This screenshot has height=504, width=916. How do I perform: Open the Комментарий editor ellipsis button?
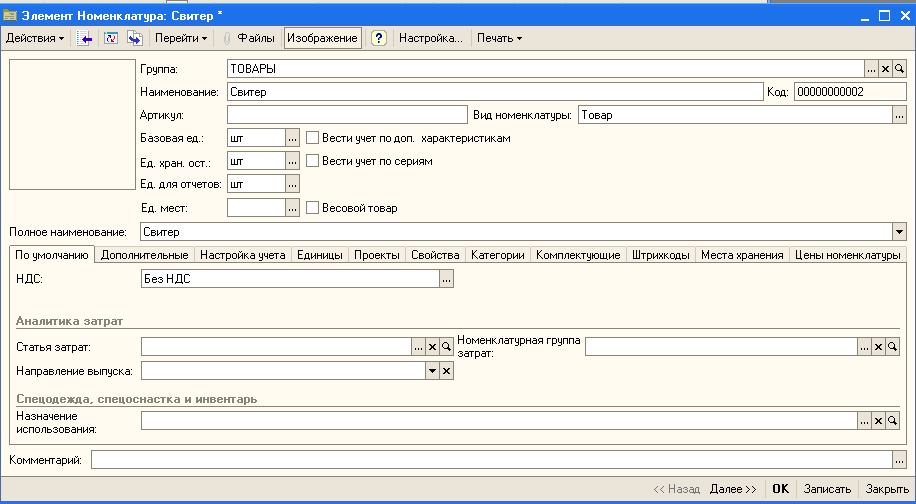pos(899,460)
